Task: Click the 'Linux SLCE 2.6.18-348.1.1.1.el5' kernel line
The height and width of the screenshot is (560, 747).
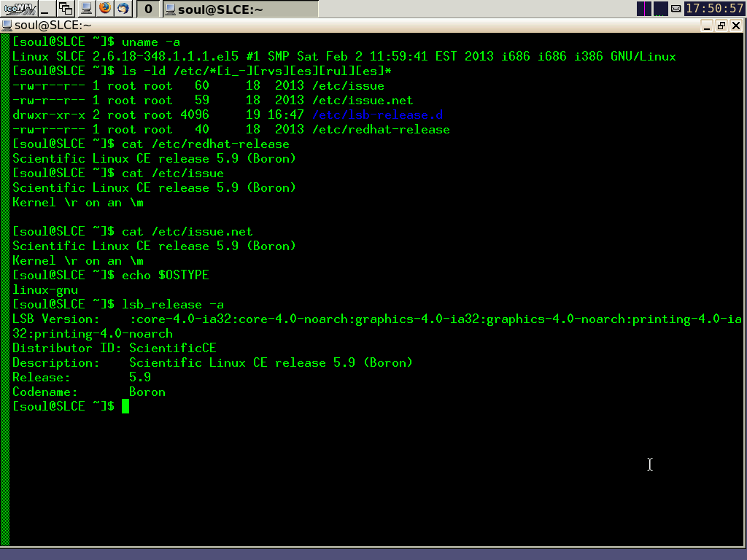Action: pos(344,57)
